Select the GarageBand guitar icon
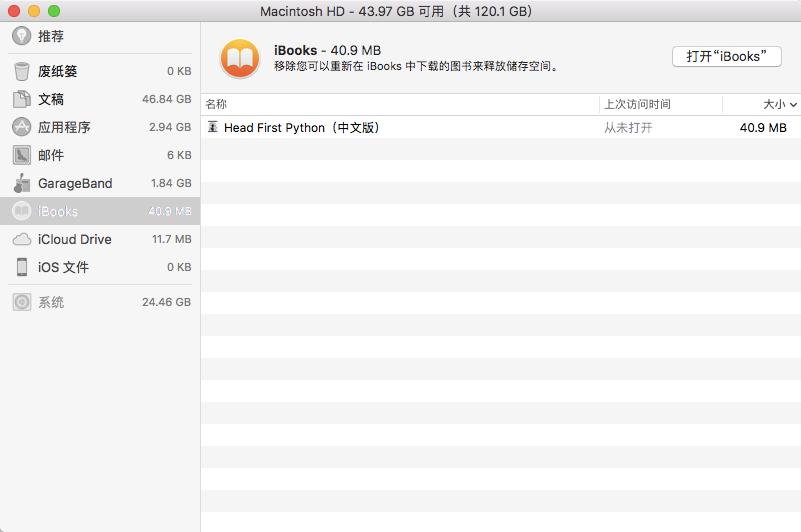This screenshot has height=532, width=801. (21, 183)
